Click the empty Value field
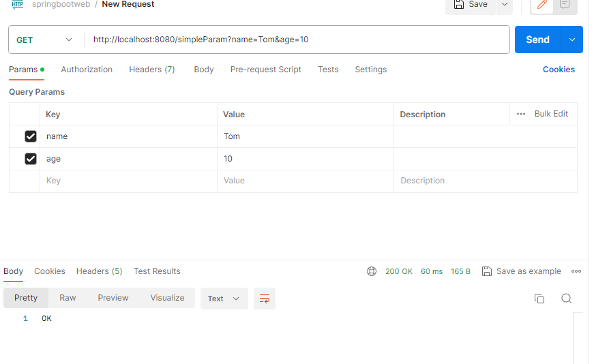594x364 pixels. pos(306,181)
